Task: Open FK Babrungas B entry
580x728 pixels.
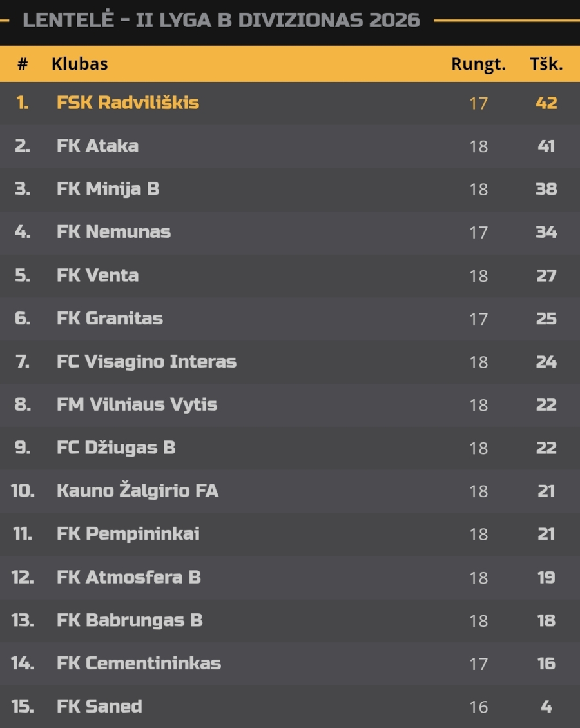Action: coord(130,620)
